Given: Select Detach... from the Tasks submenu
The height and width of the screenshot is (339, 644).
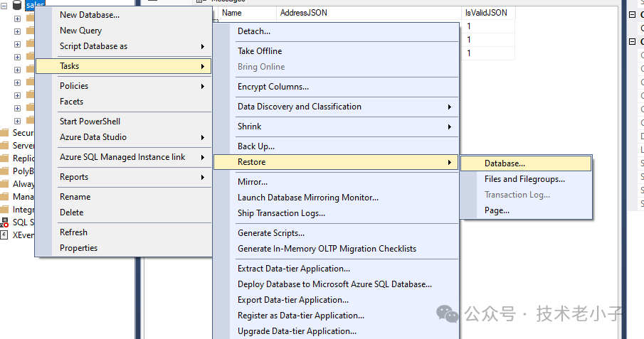Looking at the screenshot, I should (x=254, y=31).
